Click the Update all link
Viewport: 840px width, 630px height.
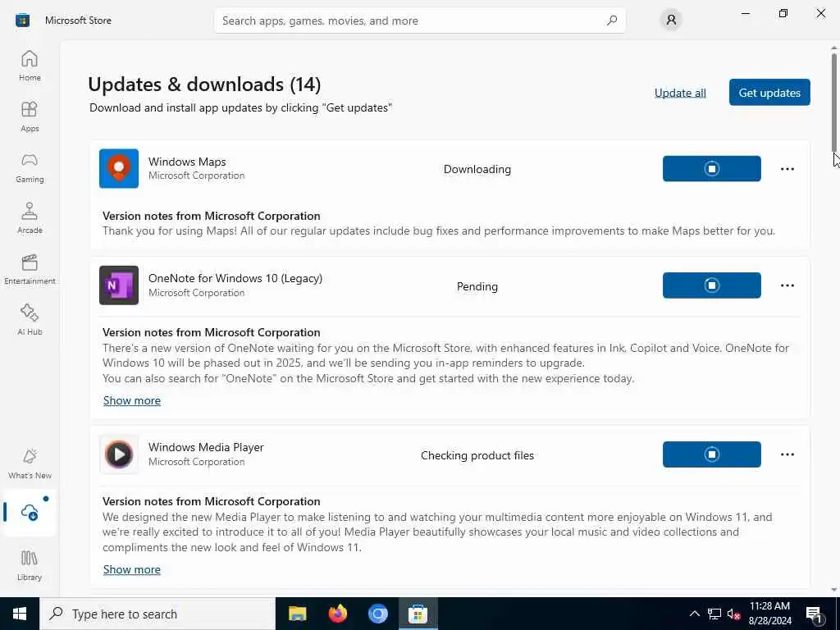pyautogui.click(x=680, y=93)
